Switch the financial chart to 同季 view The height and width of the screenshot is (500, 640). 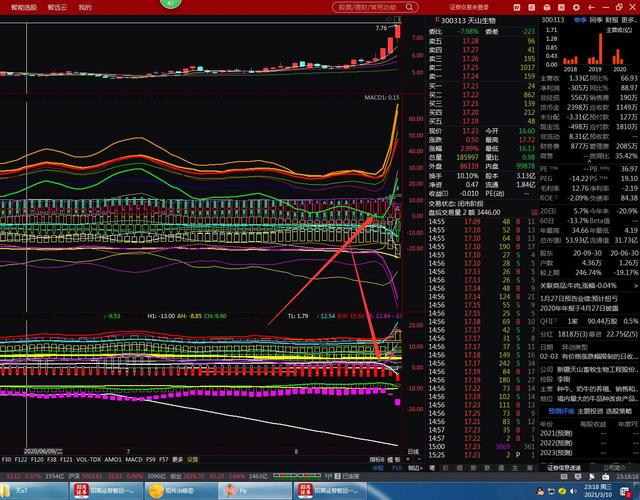[597, 19]
